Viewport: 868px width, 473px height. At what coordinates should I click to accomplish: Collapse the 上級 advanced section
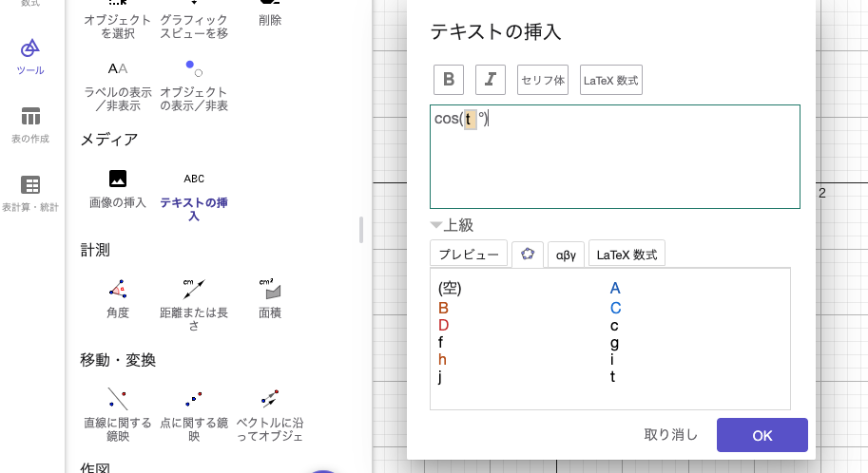coord(452,225)
